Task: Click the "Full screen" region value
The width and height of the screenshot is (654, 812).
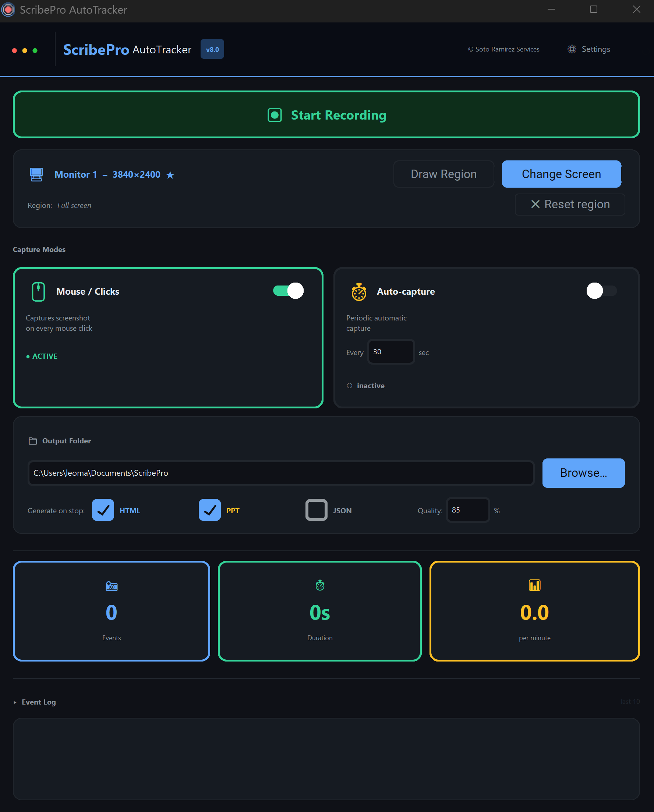Action: coord(74,206)
